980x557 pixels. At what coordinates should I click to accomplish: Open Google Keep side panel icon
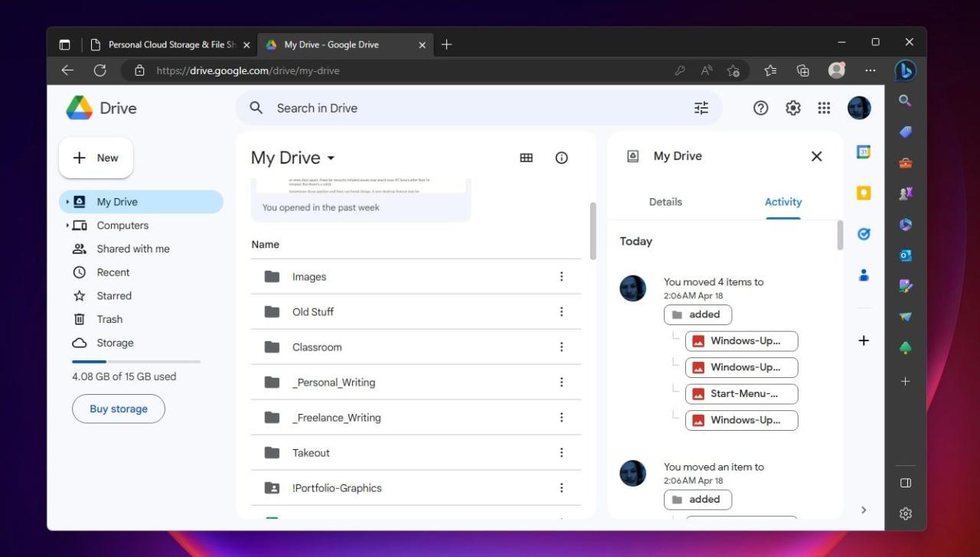[864, 193]
